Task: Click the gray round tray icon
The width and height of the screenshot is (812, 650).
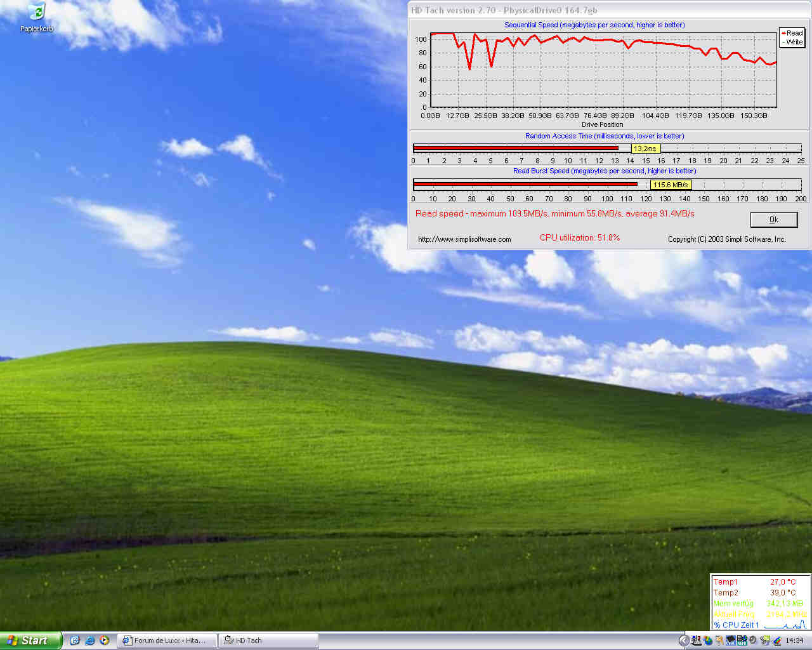Action: click(752, 640)
